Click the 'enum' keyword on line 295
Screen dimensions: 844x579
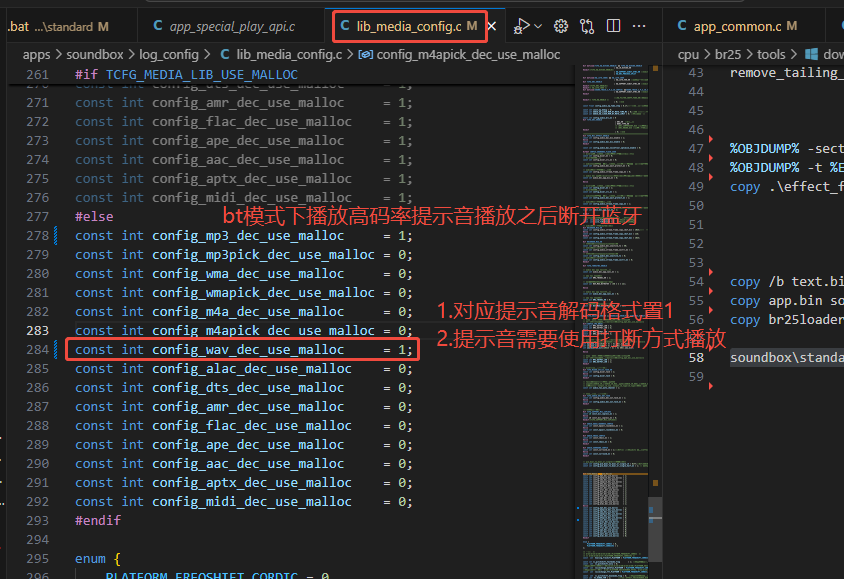pyautogui.click(x=90, y=559)
